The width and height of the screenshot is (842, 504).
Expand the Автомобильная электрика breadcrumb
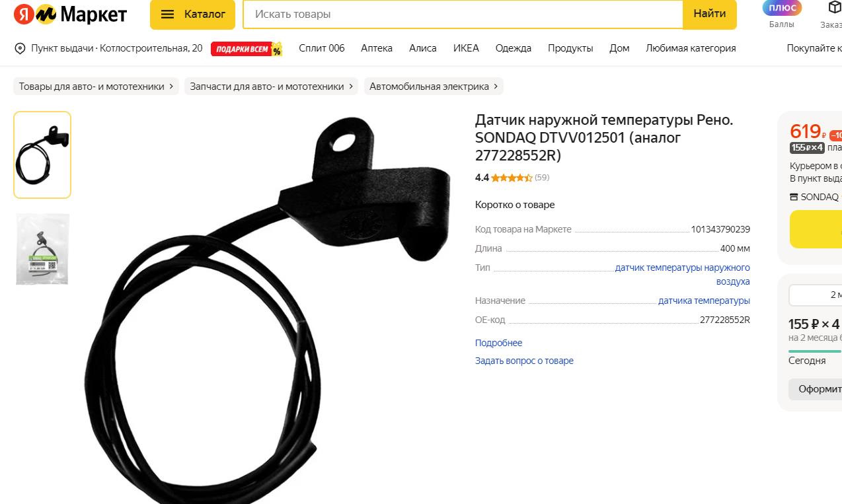pos(434,87)
